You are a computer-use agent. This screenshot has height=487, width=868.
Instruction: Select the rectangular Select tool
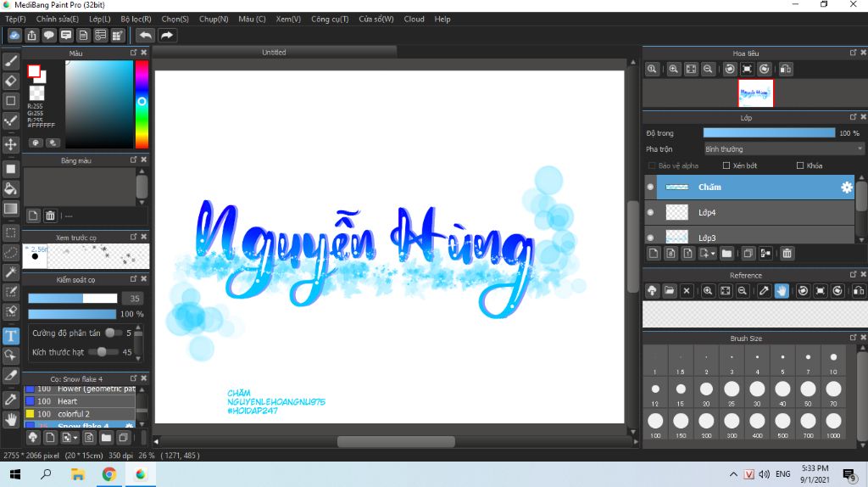(10, 232)
